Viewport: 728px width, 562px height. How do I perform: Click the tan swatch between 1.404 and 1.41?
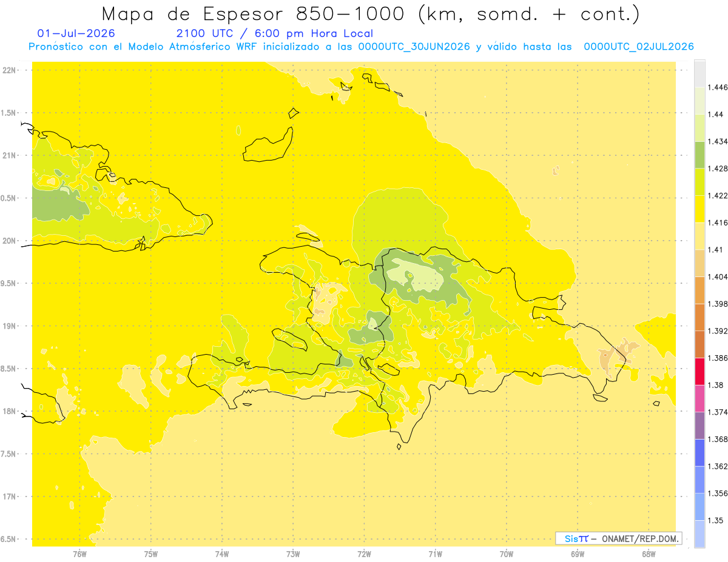coord(699,263)
